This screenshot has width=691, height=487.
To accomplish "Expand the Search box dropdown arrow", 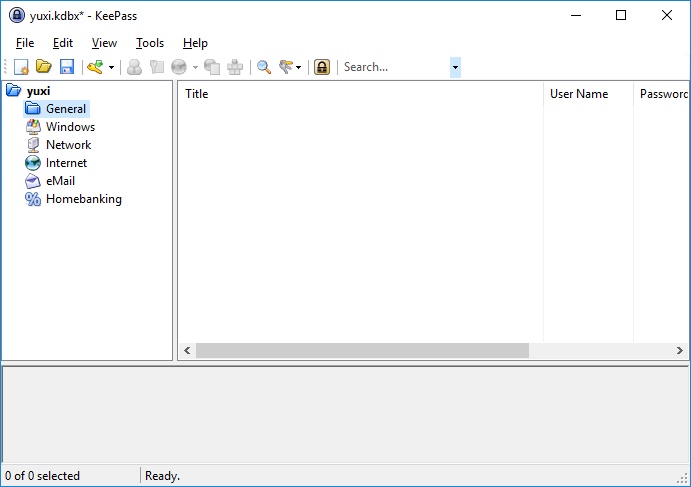I will click(x=455, y=67).
